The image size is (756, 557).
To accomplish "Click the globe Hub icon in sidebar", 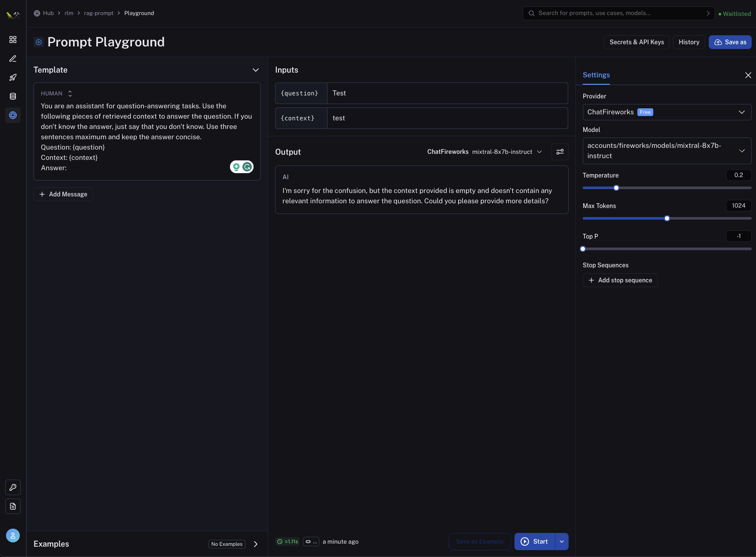I will click(x=13, y=115).
